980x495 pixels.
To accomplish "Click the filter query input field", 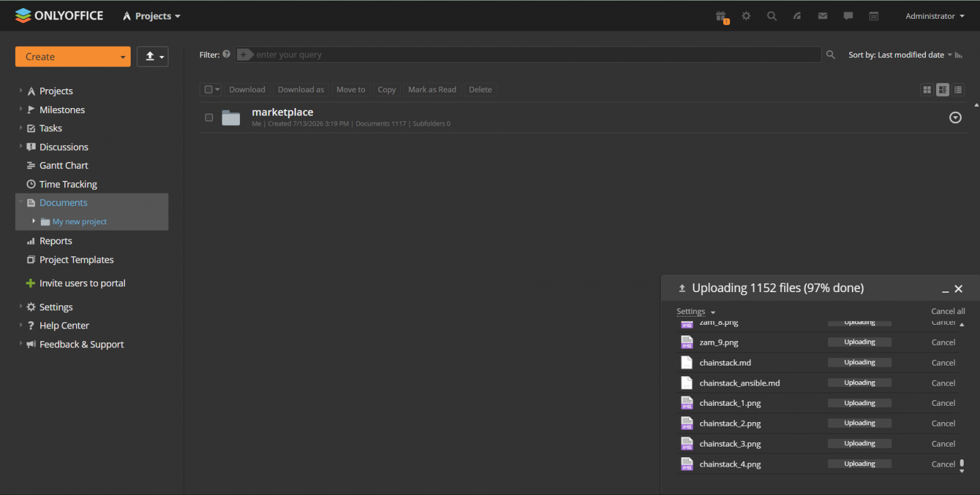I will (x=537, y=55).
